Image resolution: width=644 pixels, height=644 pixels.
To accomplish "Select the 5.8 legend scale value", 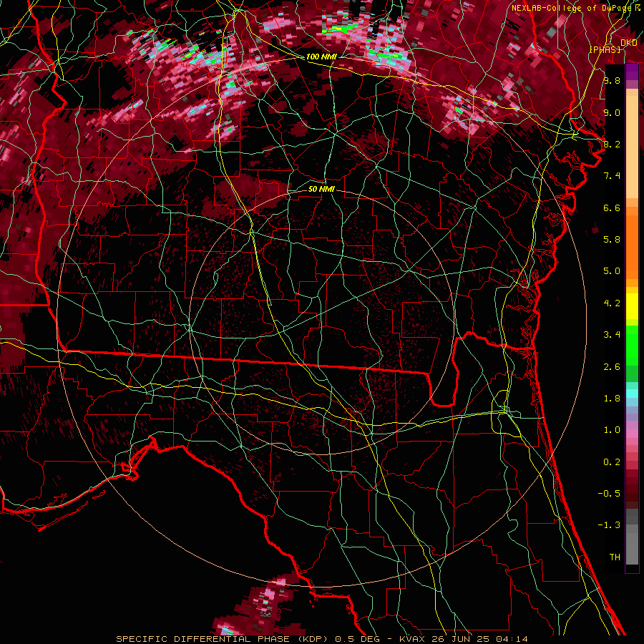I will click(612, 239).
